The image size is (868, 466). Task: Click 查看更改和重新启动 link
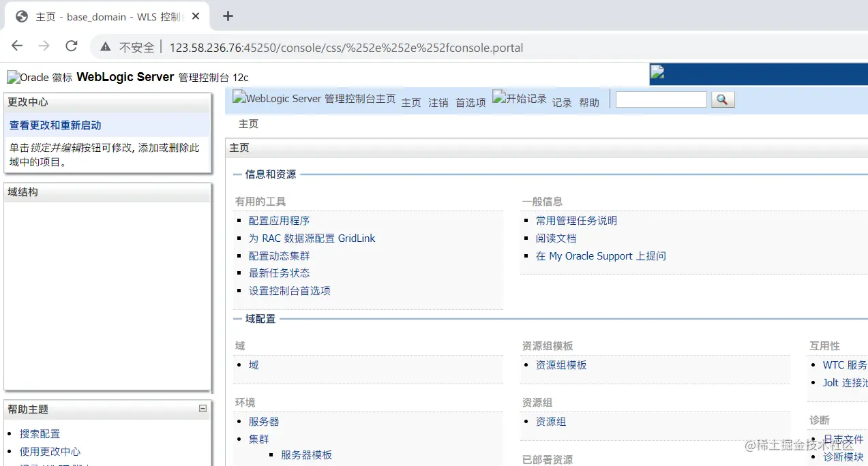coord(55,125)
